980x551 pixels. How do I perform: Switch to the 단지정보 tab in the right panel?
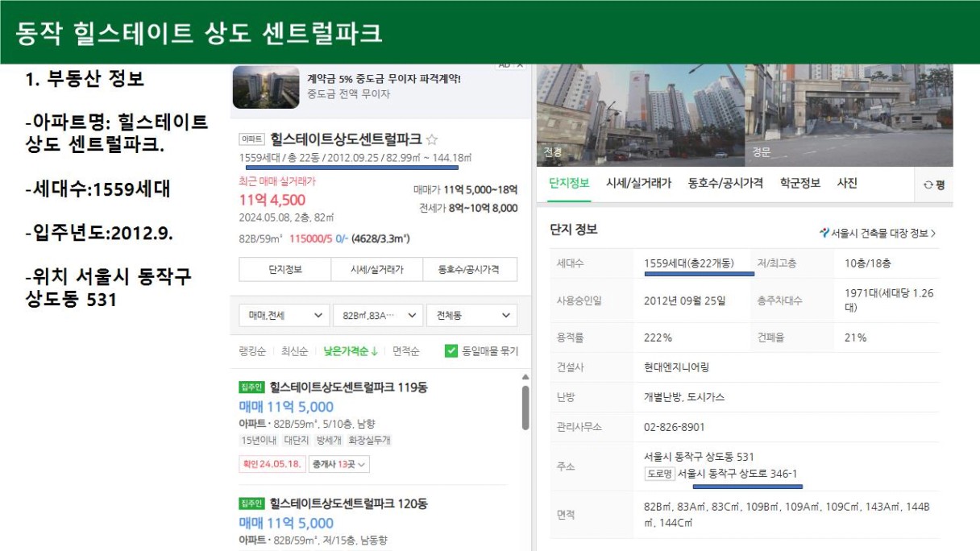point(569,183)
